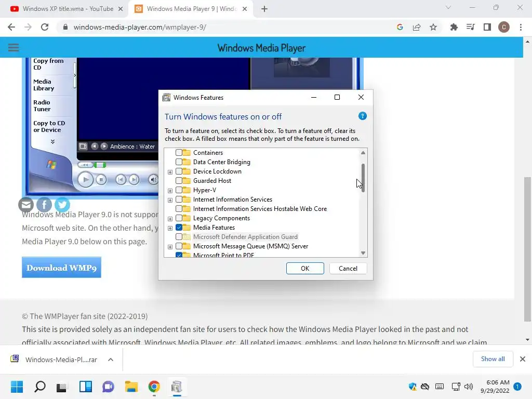Close the downloads bar
Viewport: 532px width, 399px height.
click(523, 359)
